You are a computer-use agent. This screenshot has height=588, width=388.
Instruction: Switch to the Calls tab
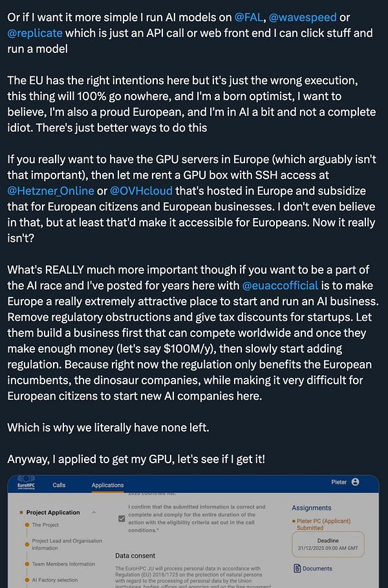59,483
